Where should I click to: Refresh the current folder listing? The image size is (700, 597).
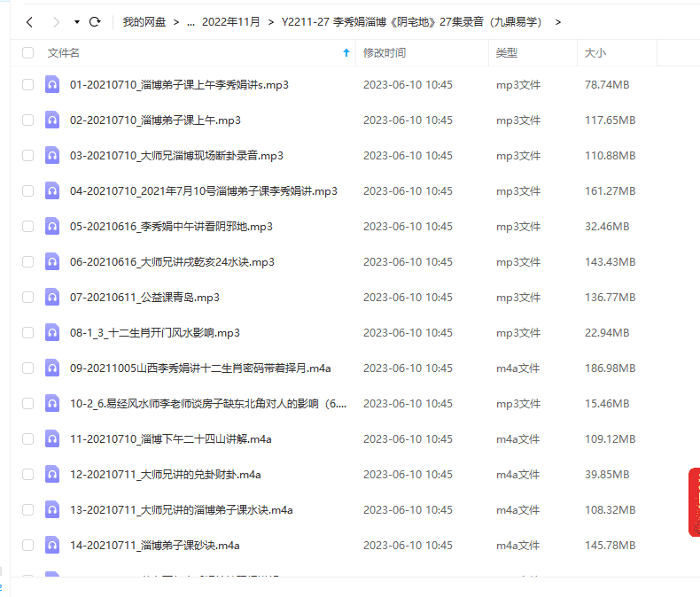coord(95,21)
